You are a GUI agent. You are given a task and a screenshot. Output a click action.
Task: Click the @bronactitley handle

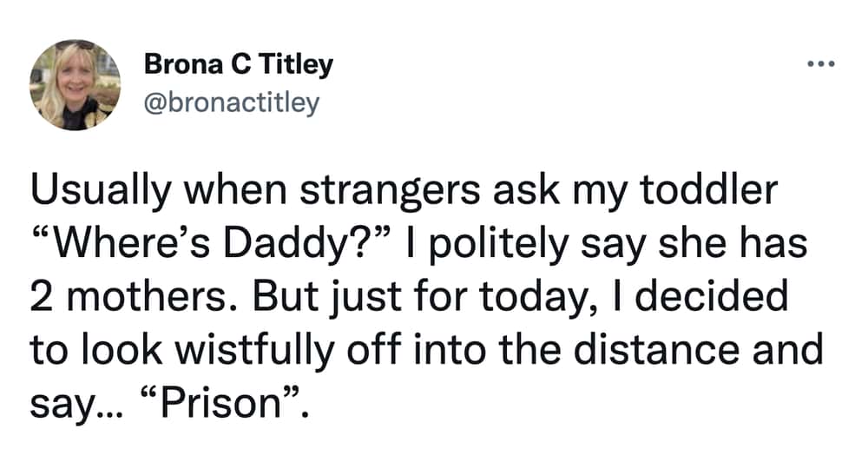coord(232,102)
